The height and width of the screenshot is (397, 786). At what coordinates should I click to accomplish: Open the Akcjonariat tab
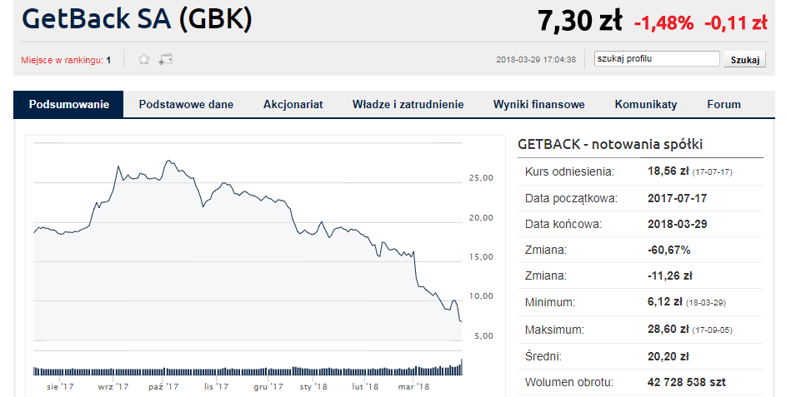pyautogui.click(x=293, y=104)
